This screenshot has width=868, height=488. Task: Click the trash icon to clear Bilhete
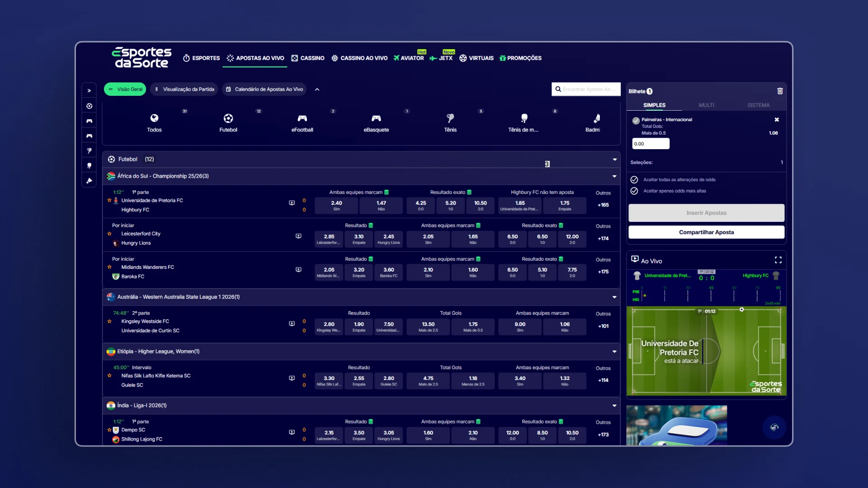780,91
